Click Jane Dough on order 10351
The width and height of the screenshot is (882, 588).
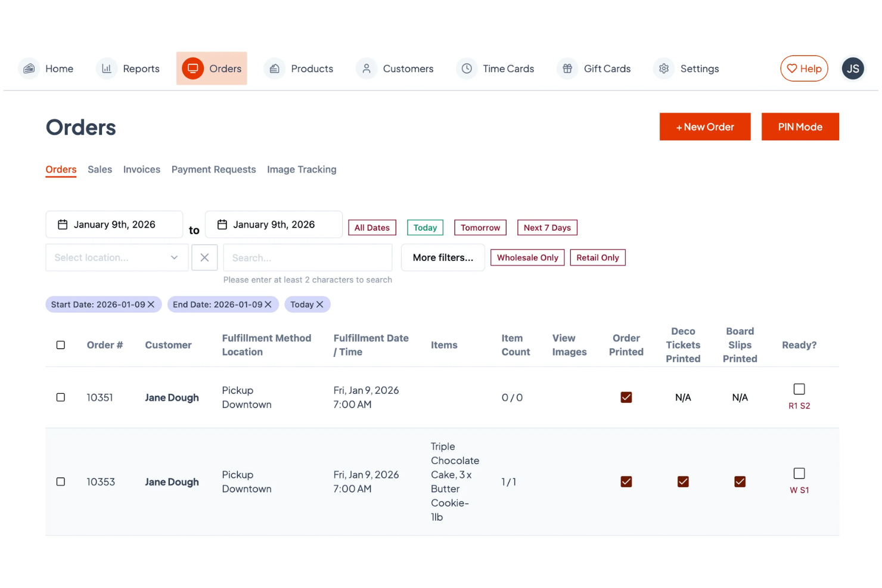pos(172,397)
